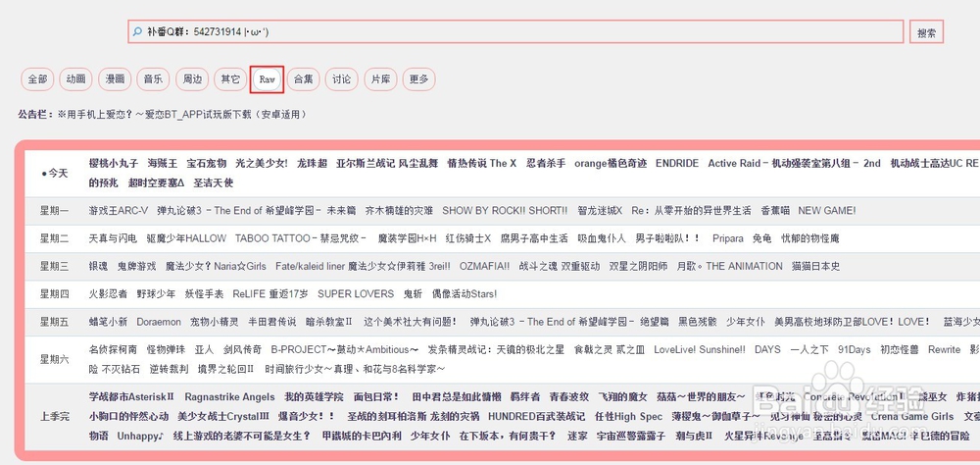This screenshot has height=465, width=980.
Task: Open OZMAFIA!! link
Action: pyautogui.click(x=484, y=266)
